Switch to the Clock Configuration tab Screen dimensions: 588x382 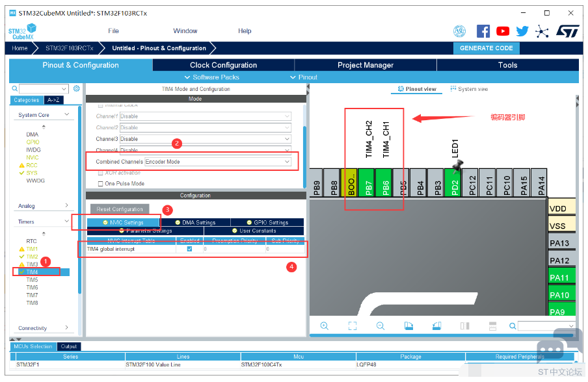coord(224,65)
